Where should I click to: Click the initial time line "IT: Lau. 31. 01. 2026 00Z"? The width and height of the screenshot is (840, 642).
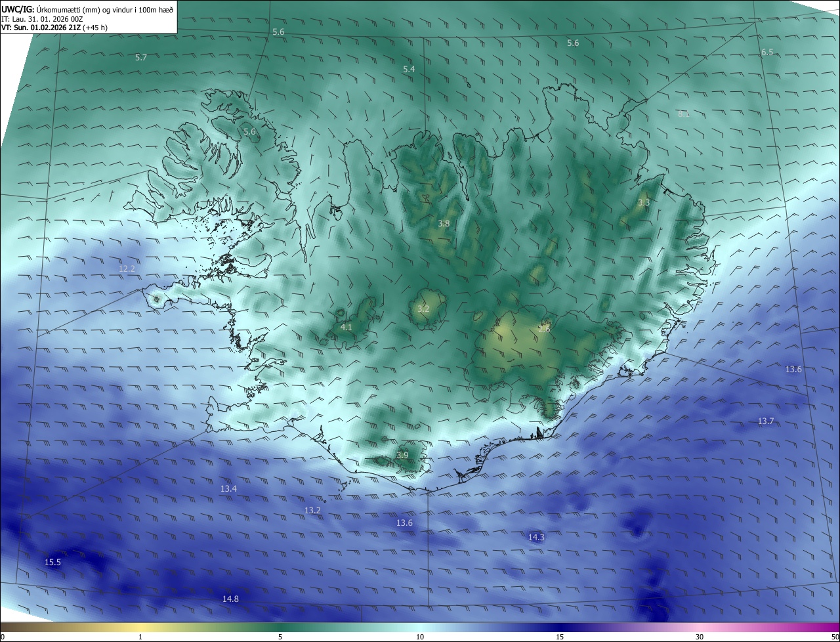click(42, 19)
